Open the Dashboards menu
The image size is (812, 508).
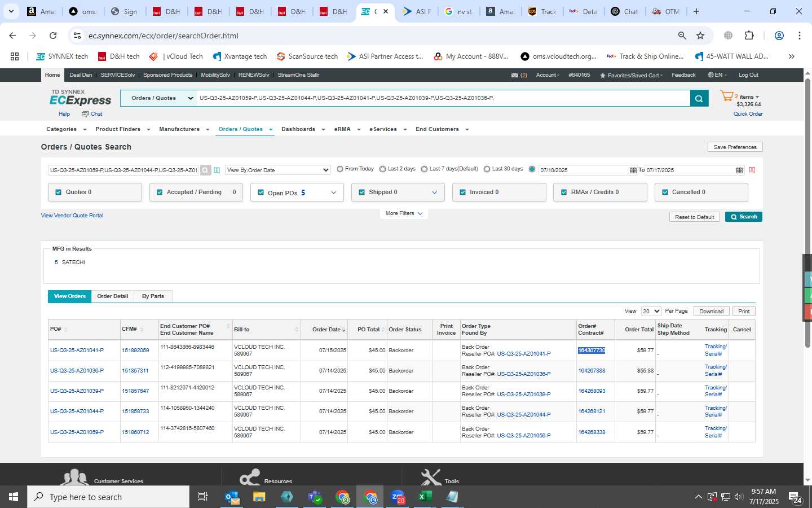pos(303,129)
